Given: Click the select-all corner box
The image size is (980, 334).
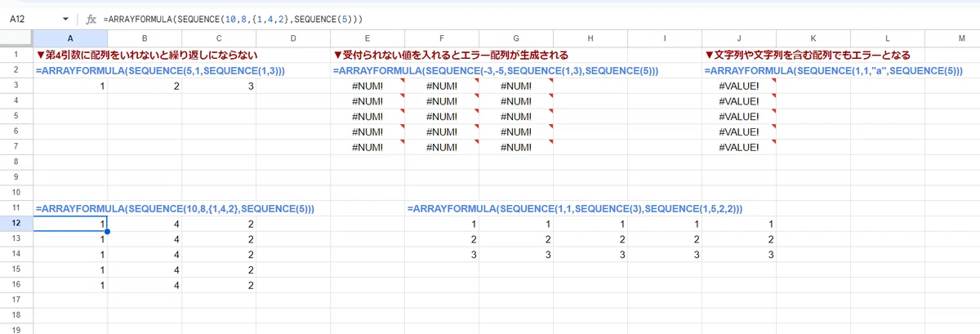Looking at the screenshot, I should [x=16, y=38].
